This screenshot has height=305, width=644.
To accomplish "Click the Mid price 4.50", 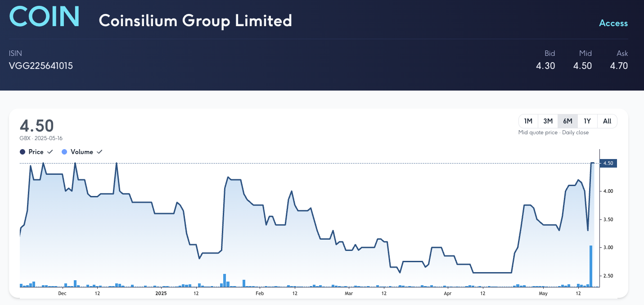I will tap(582, 66).
